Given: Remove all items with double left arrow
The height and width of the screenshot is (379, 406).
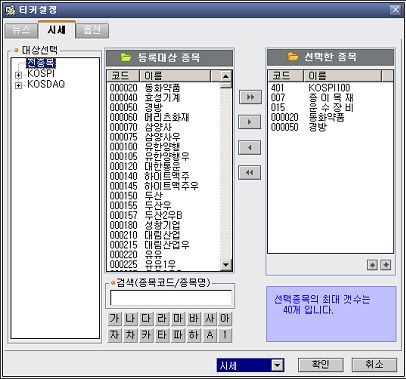Looking at the screenshot, I should pyautogui.click(x=249, y=173).
